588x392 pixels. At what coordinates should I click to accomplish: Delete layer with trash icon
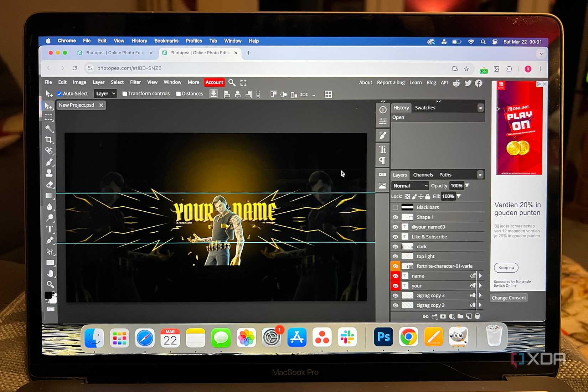(477, 316)
